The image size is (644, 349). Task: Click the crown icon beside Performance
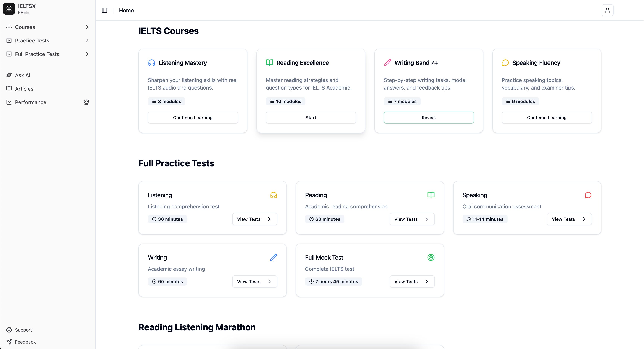(86, 102)
